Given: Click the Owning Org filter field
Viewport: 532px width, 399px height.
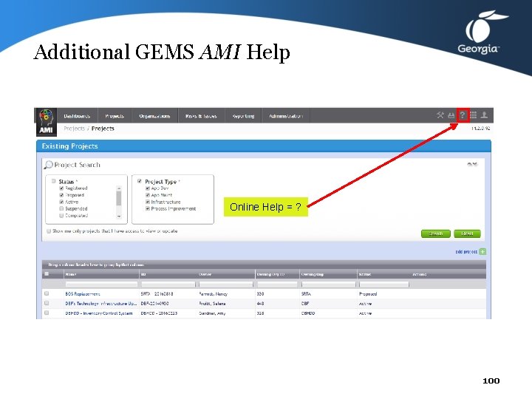Looking at the screenshot, I should tap(328, 284).
